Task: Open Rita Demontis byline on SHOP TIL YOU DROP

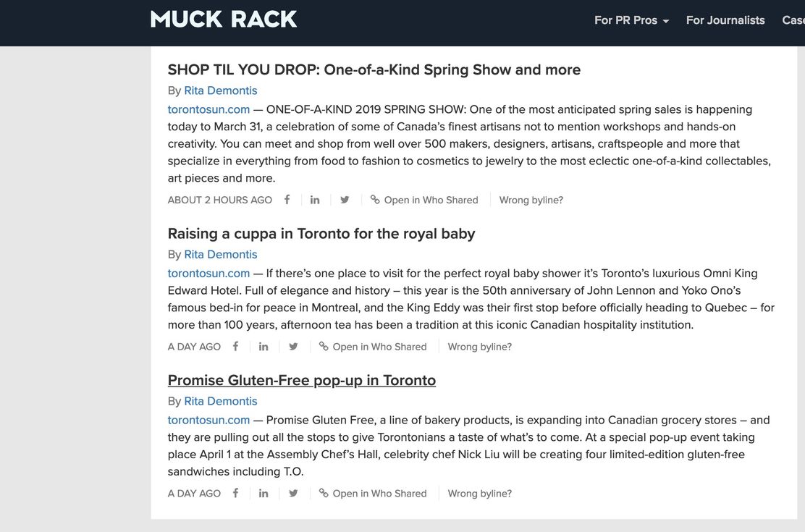Action: pyautogui.click(x=221, y=90)
